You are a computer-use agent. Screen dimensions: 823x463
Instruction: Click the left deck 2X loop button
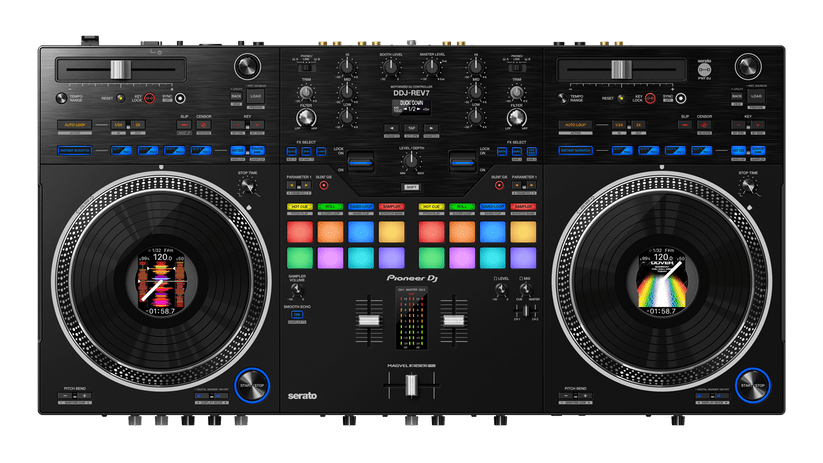[138, 125]
